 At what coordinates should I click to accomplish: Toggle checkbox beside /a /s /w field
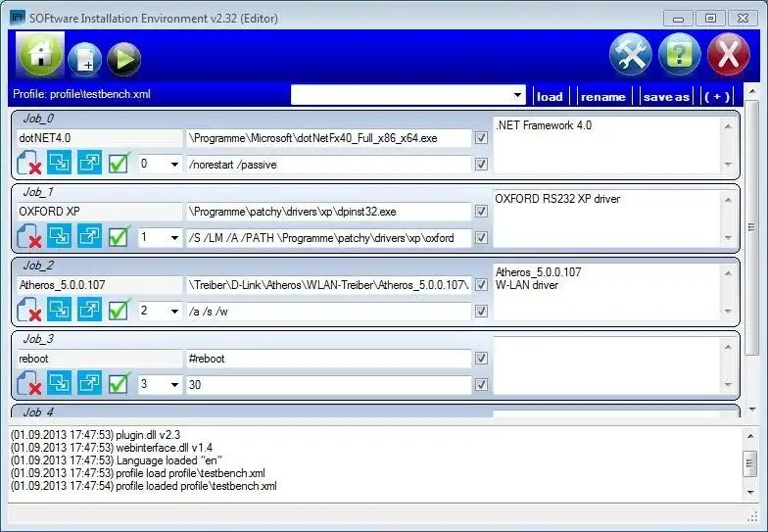tap(482, 312)
